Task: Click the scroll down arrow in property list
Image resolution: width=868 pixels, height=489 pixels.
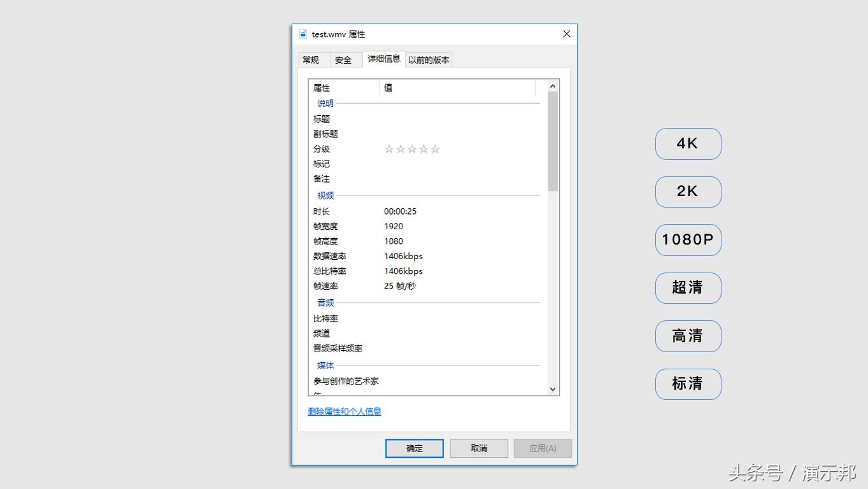Action: pyautogui.click(x=552, y=388)
